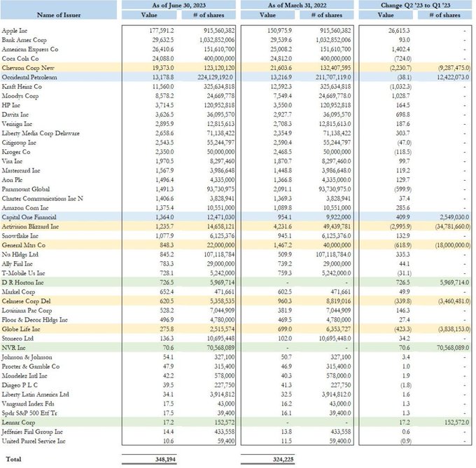The width and height of the screenshot is (476, 468).
Task: Click the 'General Mtrs Co' row label
Action: (24, 245)
